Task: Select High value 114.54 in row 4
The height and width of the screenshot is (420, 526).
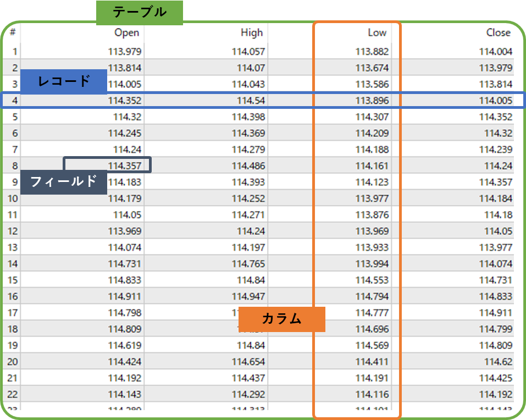Action: [251, 101]
